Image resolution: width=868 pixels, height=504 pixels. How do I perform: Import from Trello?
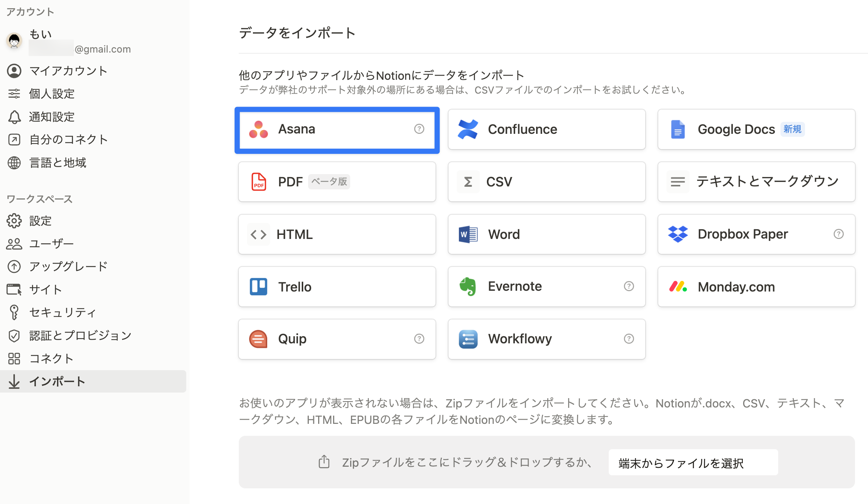(x=337, y=287)
